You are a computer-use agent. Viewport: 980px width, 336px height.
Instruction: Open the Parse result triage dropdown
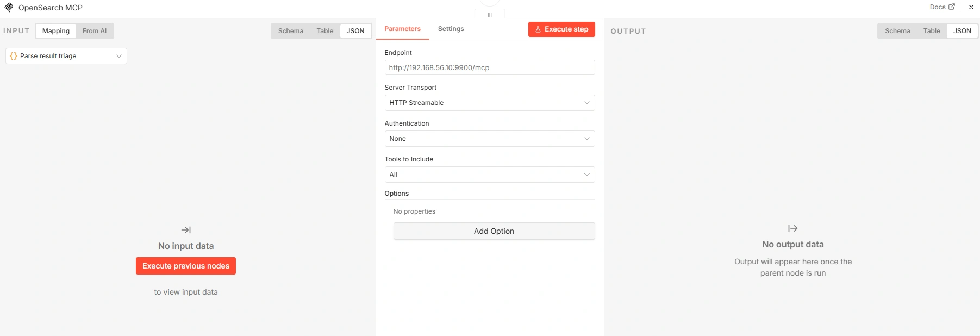(66, 56)
